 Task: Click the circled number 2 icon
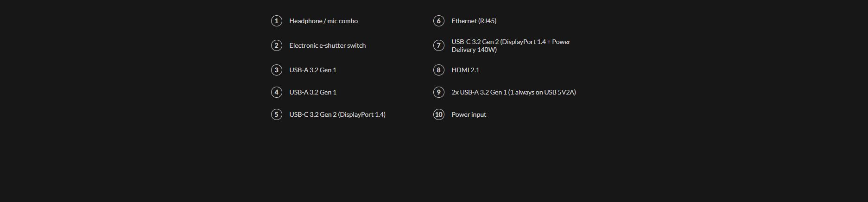tap(277, 45)
